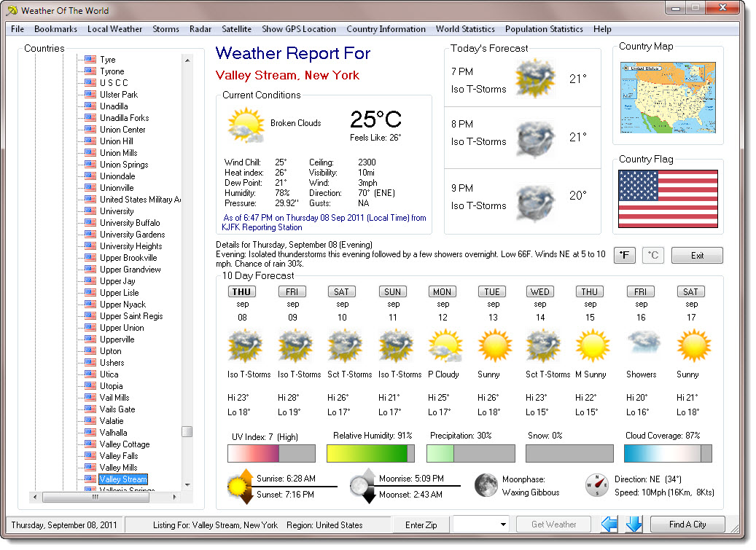Click the sunrise sunset sun icon
This screenshot has height=550, width=756.
(239, 486)
